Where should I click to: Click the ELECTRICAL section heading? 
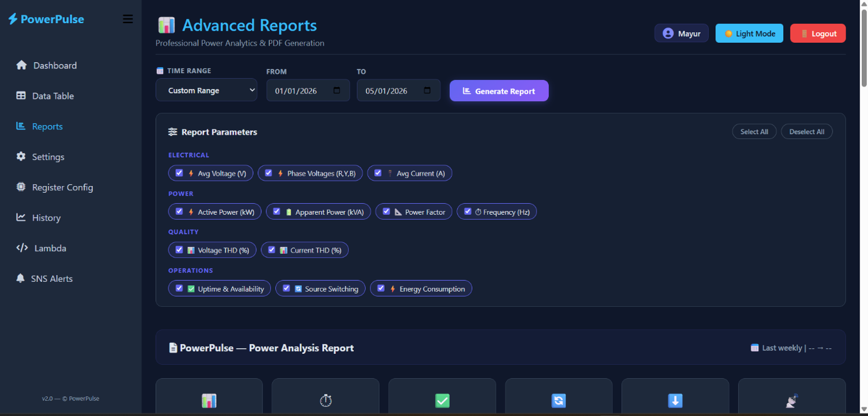pyautogui.click(x=189, y=155)
